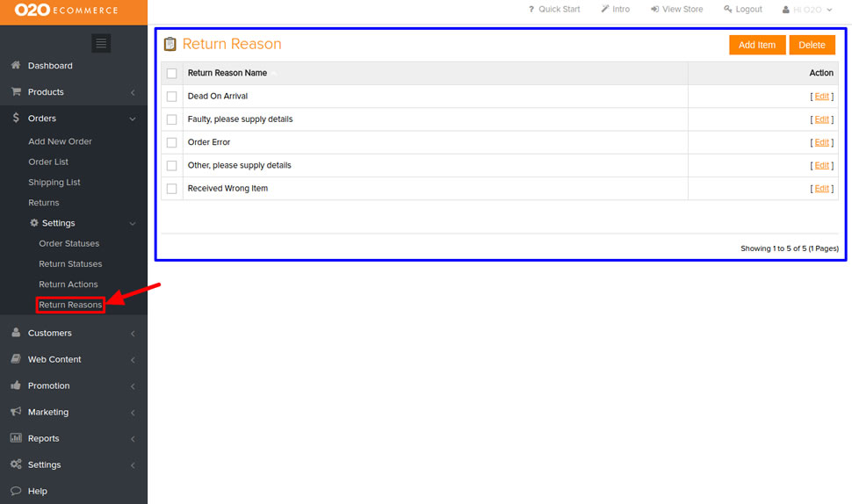Screen dimensions: 852x504
Task: Open Return Statuses in sidebar
Action: click(x=70, y=264)
